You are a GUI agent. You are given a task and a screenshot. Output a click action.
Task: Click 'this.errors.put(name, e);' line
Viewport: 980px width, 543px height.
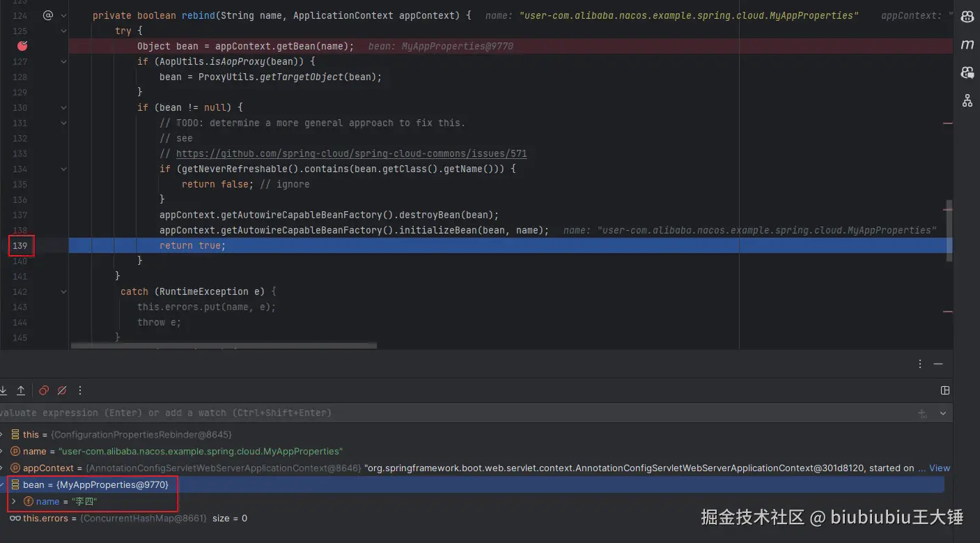[207, 307]
